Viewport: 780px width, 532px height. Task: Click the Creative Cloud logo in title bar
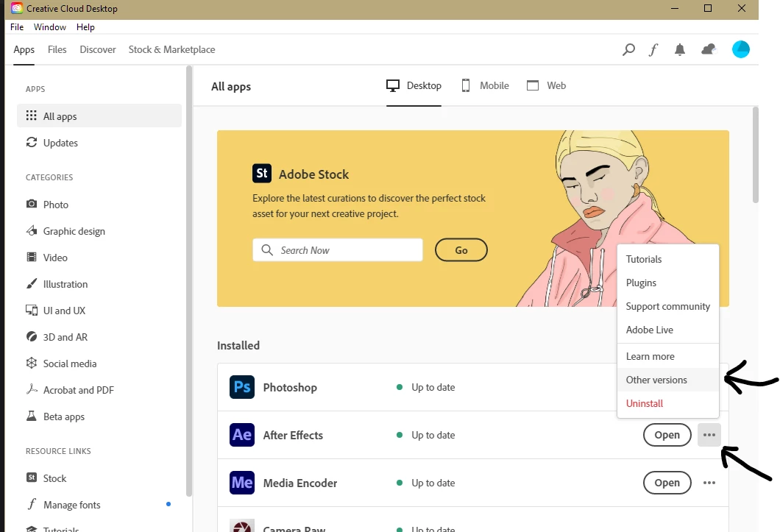tap(16, 8)
